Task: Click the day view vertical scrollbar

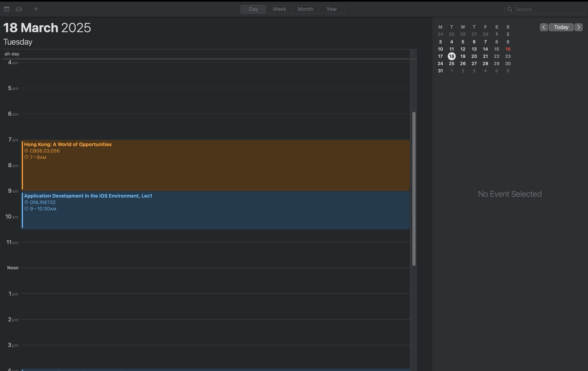Action: point(414,189)
